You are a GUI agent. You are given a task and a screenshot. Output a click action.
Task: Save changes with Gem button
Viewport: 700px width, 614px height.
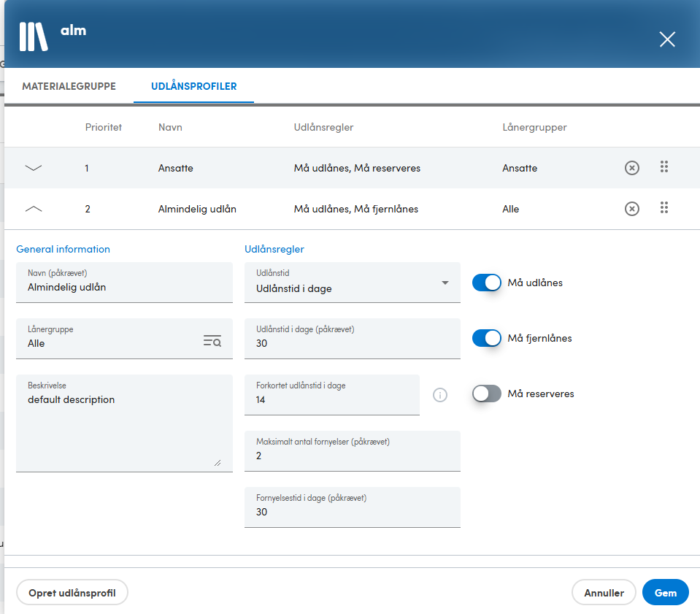click(x=665, y=593)
